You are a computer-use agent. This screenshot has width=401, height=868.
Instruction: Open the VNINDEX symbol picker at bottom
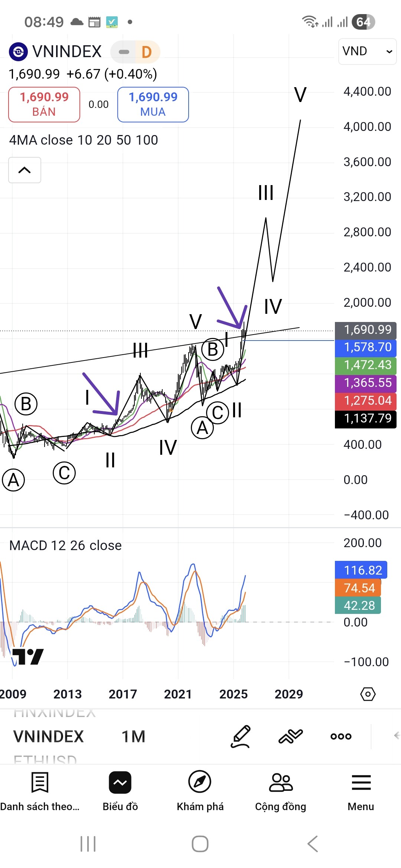49,737
